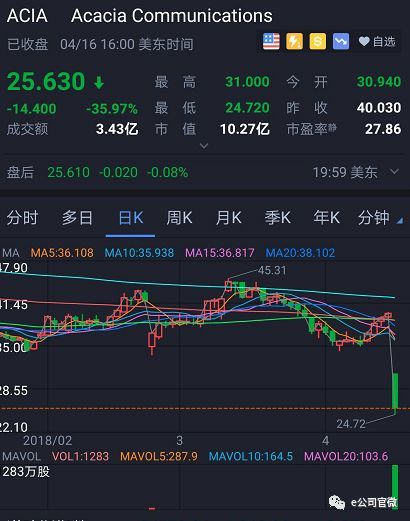
Task: Tap the heart icon beside 自选
Action: [x=364, y=42]
